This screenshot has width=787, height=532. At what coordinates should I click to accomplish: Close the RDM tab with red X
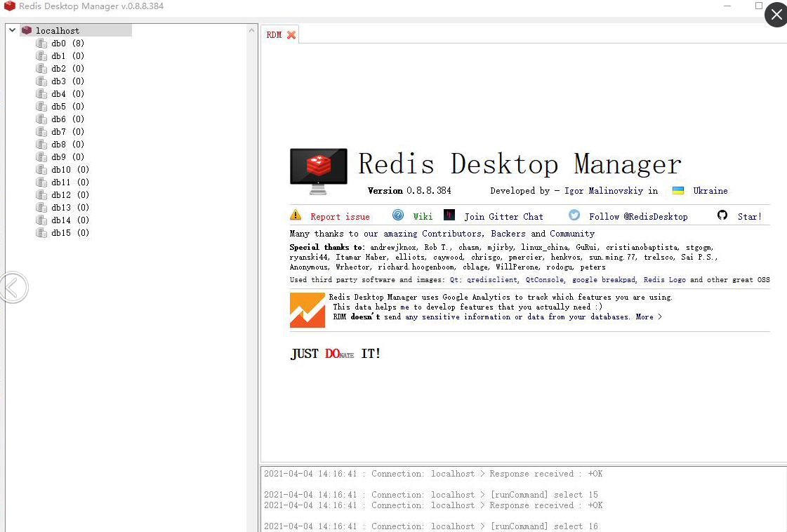291,34
